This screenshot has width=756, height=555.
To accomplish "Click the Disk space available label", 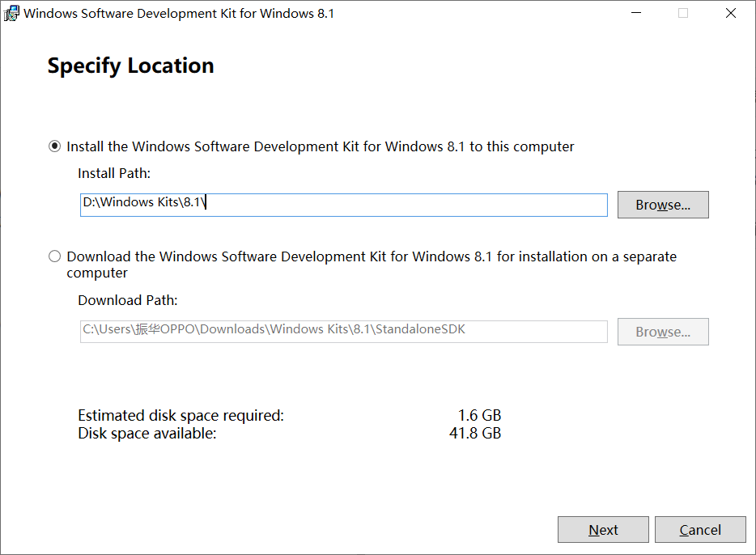I will click(x=147, y=433).
